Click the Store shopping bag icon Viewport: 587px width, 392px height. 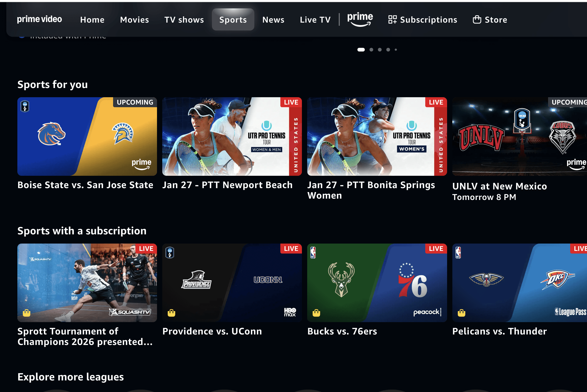(x=477, y=19)
